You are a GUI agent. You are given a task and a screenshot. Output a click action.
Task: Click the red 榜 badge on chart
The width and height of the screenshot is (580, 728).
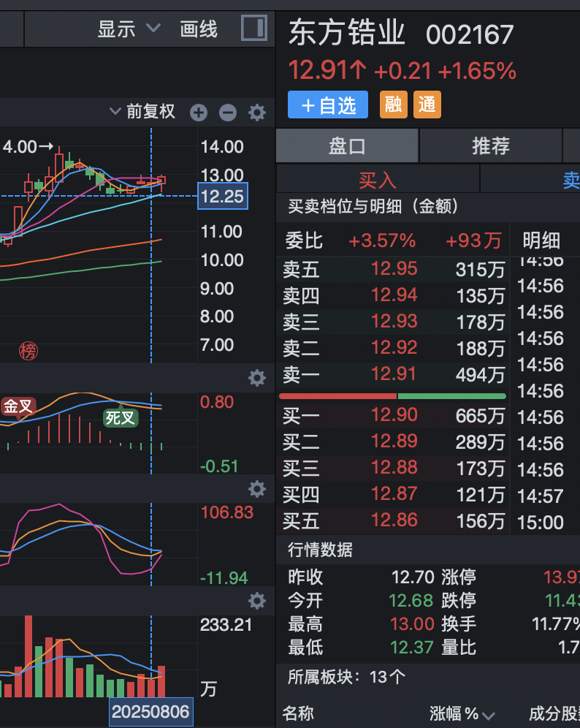click(x=28, y=351)
